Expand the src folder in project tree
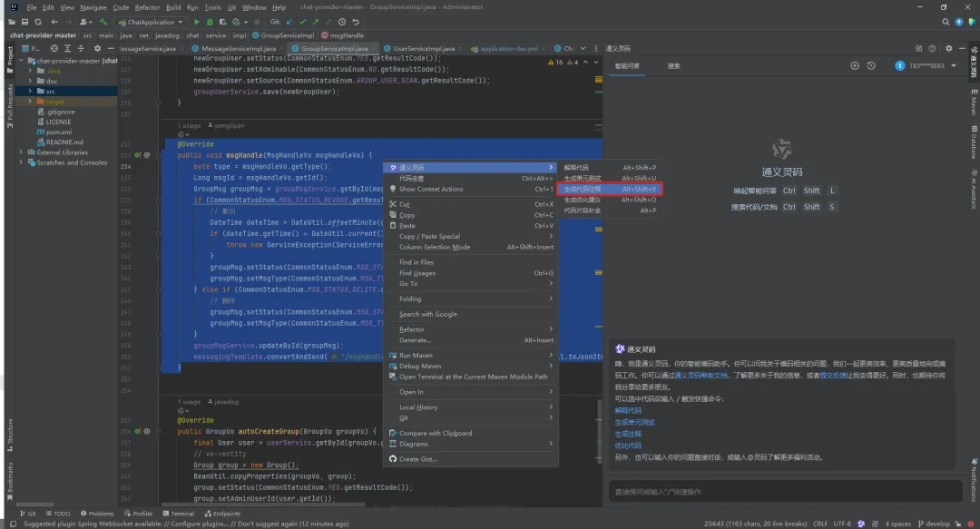980x529 pixels. tap(30, 92)
